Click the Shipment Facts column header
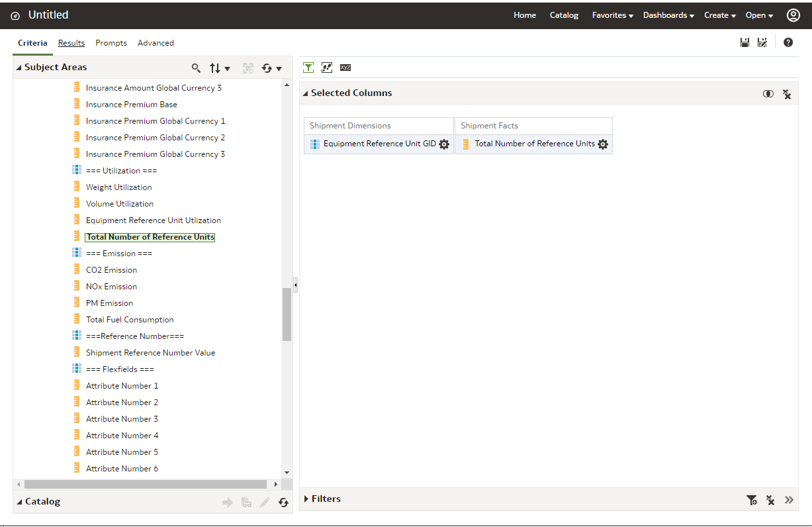Image resolution: width=812 pixels, height=527 pixels. [x=533, y=126]
